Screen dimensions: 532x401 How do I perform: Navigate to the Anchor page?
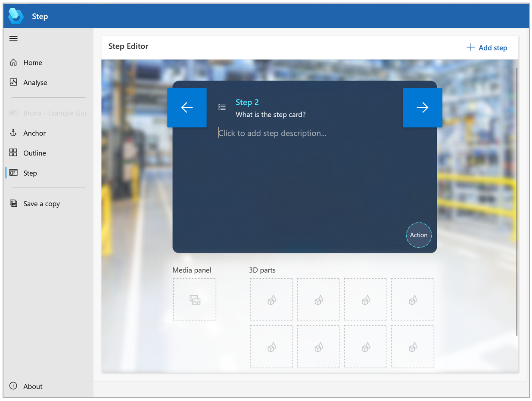[34, 133]
